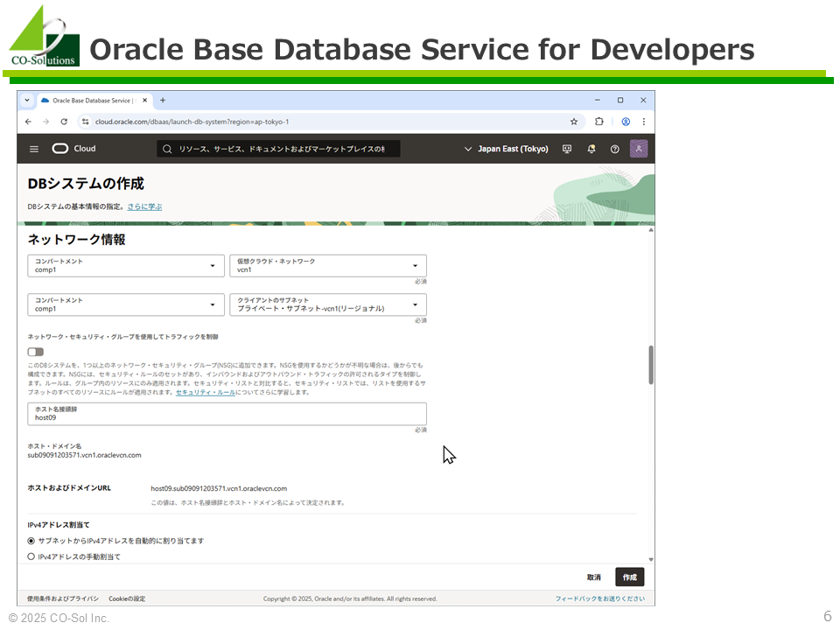Close the Oracle Base Database Service tab
The height and width of the screenshot is (630, 840).
click(x=144, y=100)
